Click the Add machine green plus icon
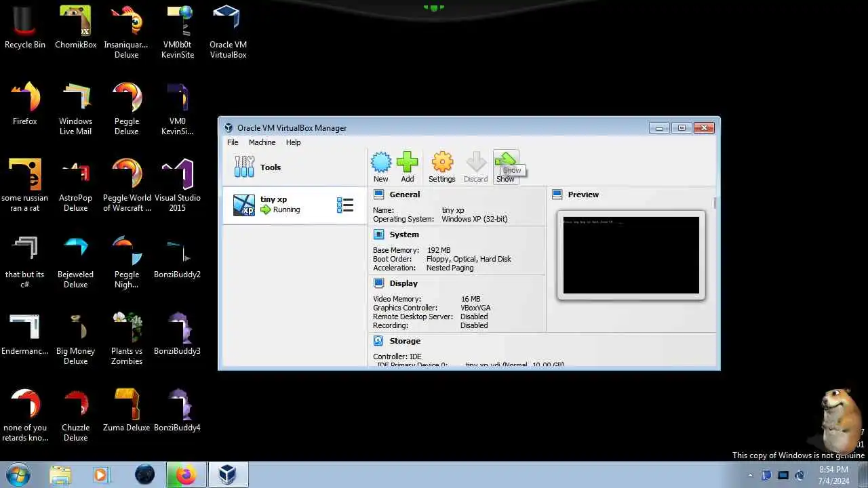 407,167
